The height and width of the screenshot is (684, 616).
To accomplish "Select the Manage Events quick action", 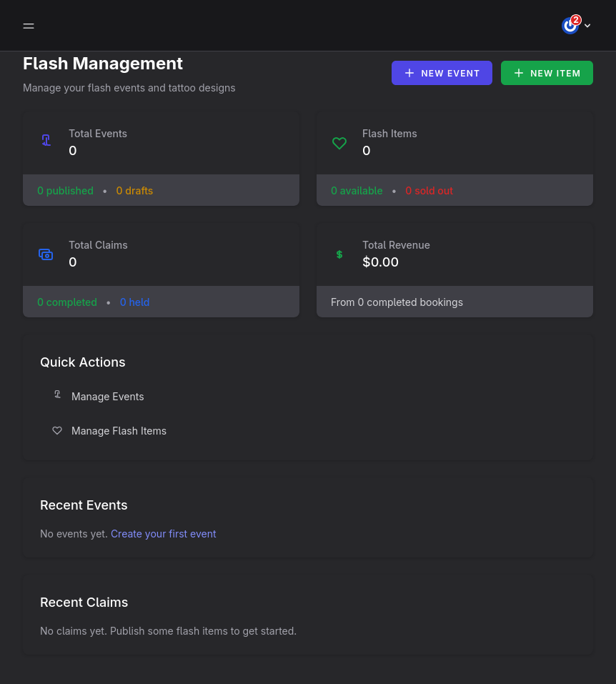I will coord(107,396).
